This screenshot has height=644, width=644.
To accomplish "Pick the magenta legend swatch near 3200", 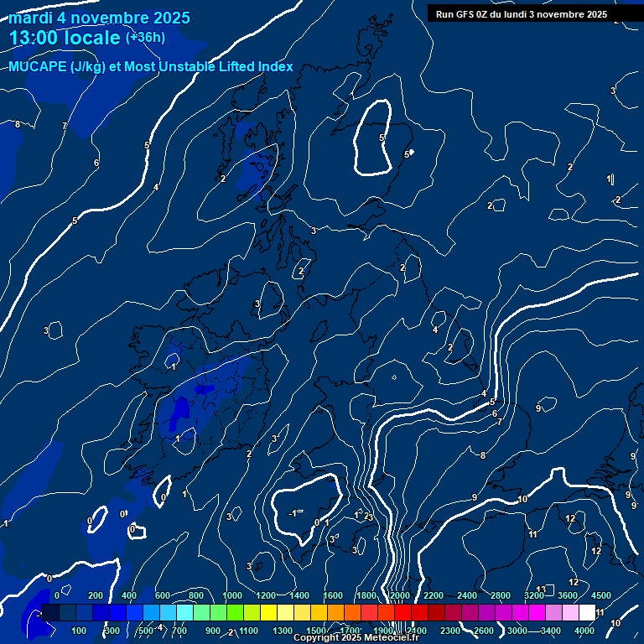I will (x=537, y=613).
